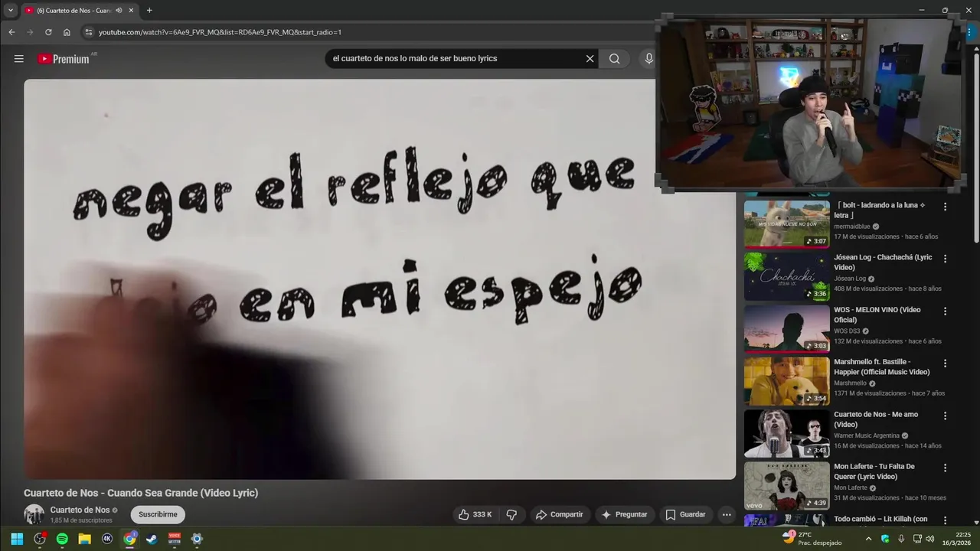Open OBS Studio from the taskbar
Screen dimensions: 980x551
point(40,539)
